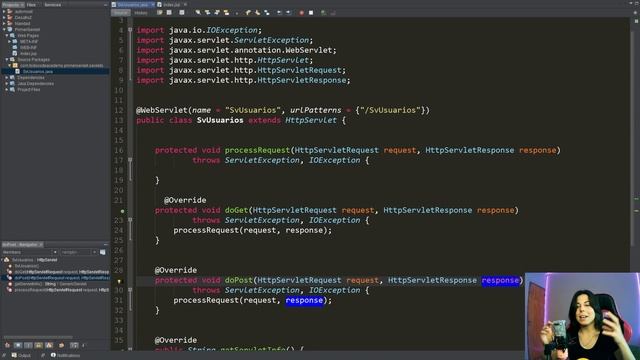This screenshot has width=640, height=360.
Task: Switch to the Files panel tab
Action: pyautogui.click(x=31, y=4)
